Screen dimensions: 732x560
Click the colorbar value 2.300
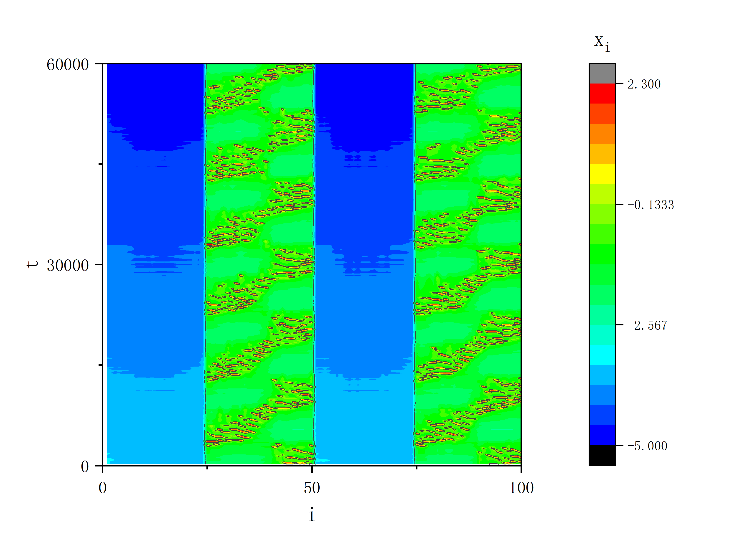[x=644, y=84]
